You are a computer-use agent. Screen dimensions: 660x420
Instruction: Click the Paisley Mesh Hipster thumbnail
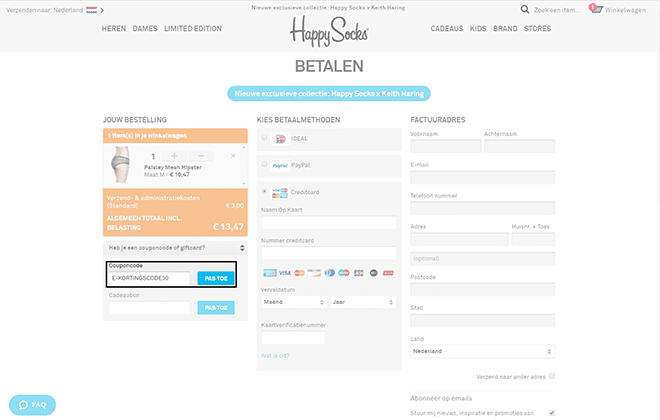121,165
